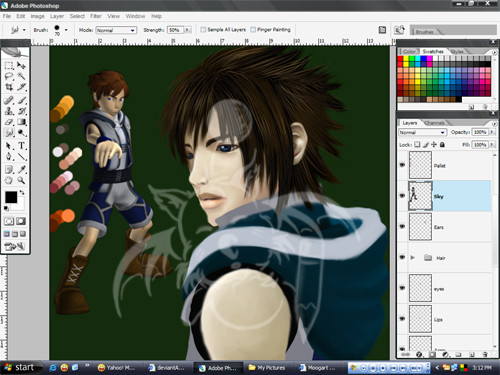Image resolution: width=500 pixels, height=375 pixels.
Task: Click the black foreground color swatch
Action: [x=11, y=197]
